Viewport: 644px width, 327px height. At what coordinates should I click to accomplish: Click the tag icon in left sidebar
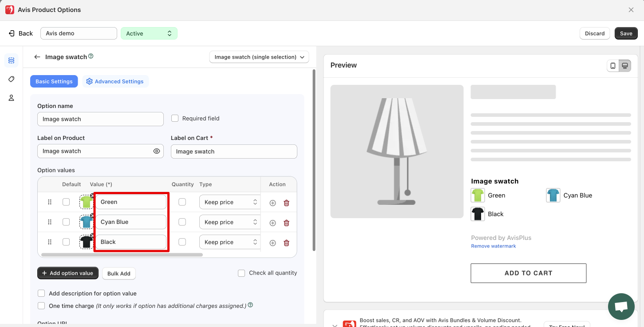(12, 79)
